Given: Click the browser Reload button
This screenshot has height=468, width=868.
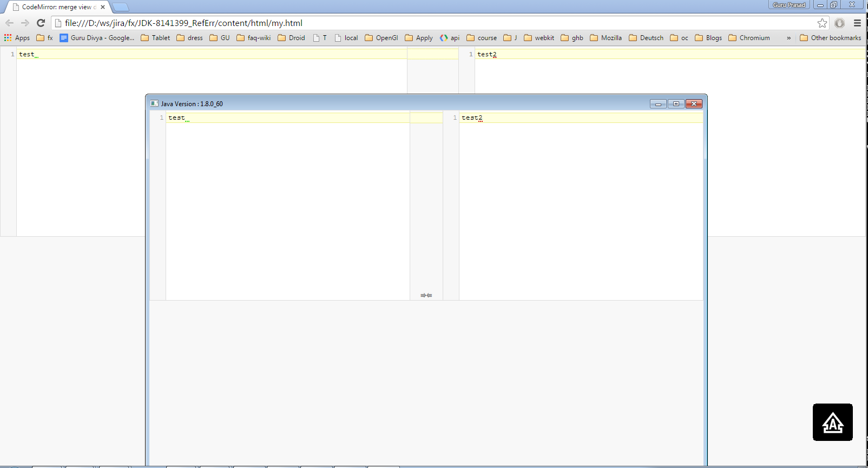Looking at the screenshot, I should pos(41,23).
